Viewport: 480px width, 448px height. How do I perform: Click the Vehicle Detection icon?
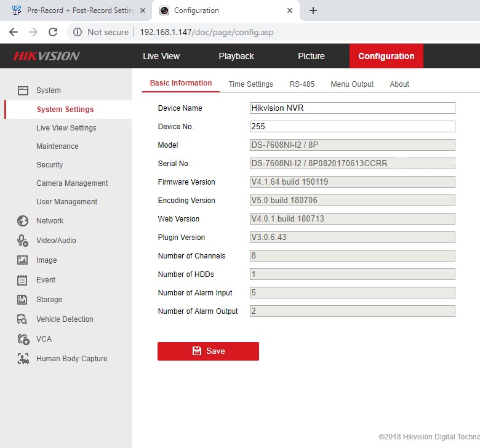click(x=23, y=319)
